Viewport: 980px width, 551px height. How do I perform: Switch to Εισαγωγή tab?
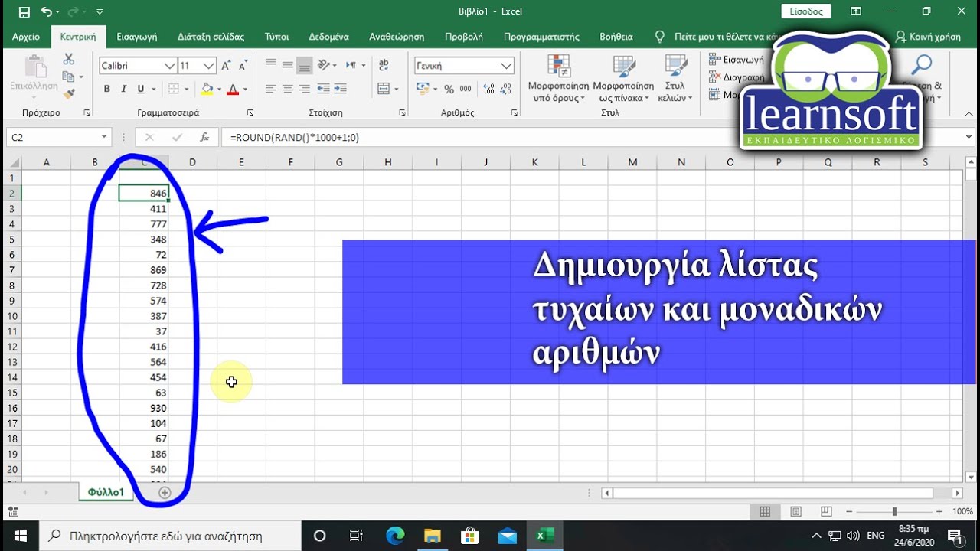click(x=137, y=36)
